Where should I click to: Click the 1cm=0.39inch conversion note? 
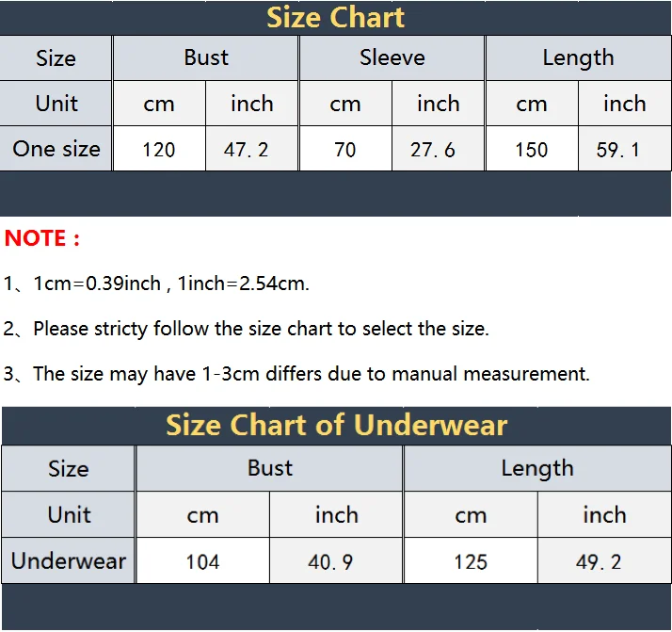pos(171,284)
